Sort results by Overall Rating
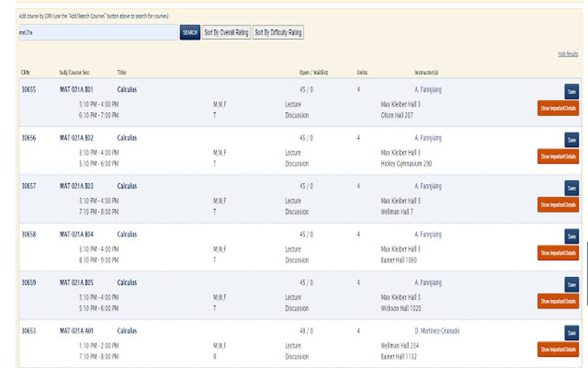 (227, 33)
